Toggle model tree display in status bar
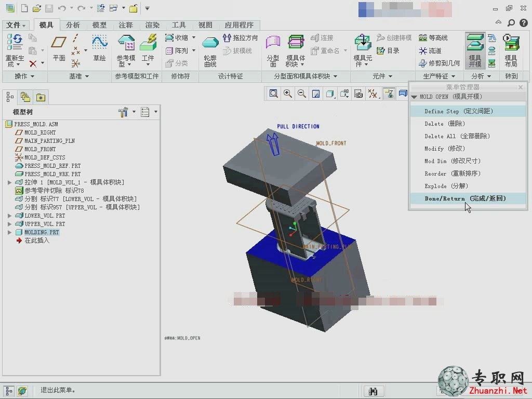This screenshot has width=532, height=399. coord(9,391)
